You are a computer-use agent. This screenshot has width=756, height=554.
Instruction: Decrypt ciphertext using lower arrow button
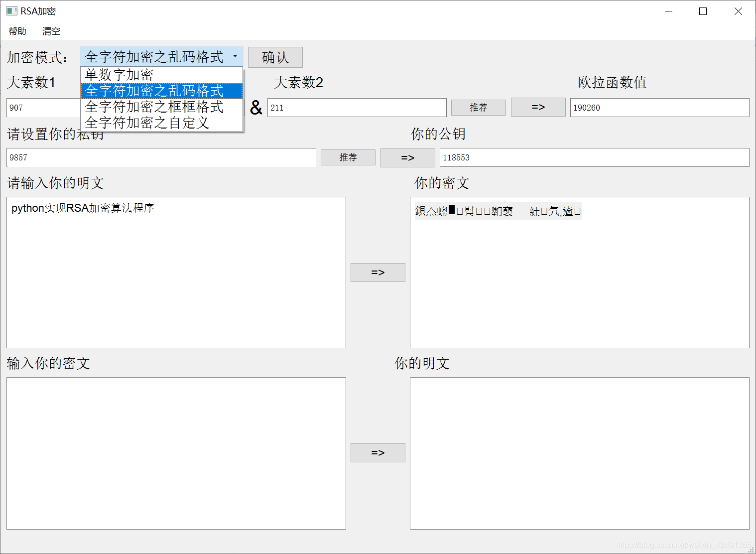(378, 453)
